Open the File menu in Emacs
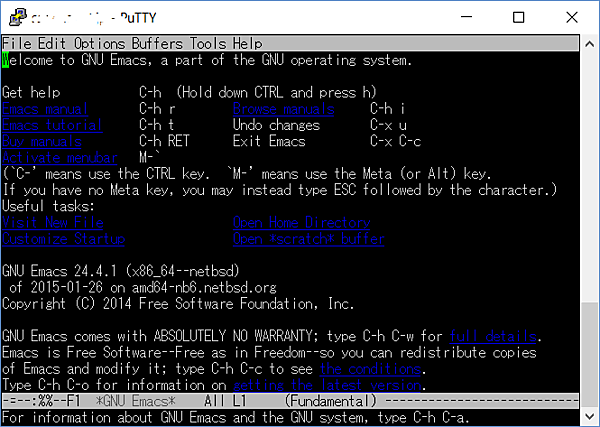The width and height of the screenshot is (600, 427). 17,44
